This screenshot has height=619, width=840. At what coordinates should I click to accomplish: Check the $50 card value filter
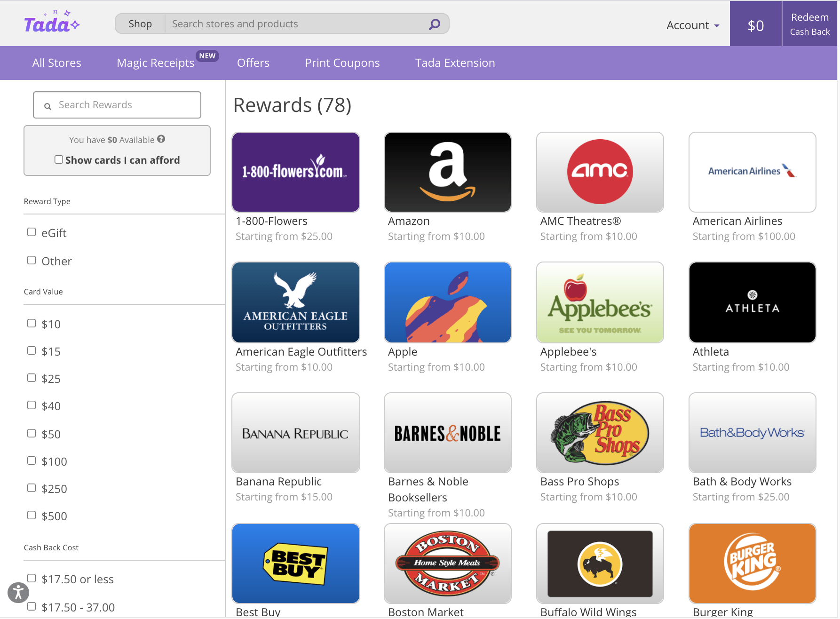32,433
